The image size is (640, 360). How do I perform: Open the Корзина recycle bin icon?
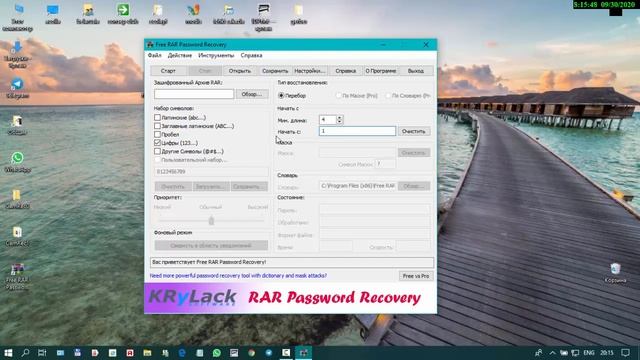pos(615,273)
